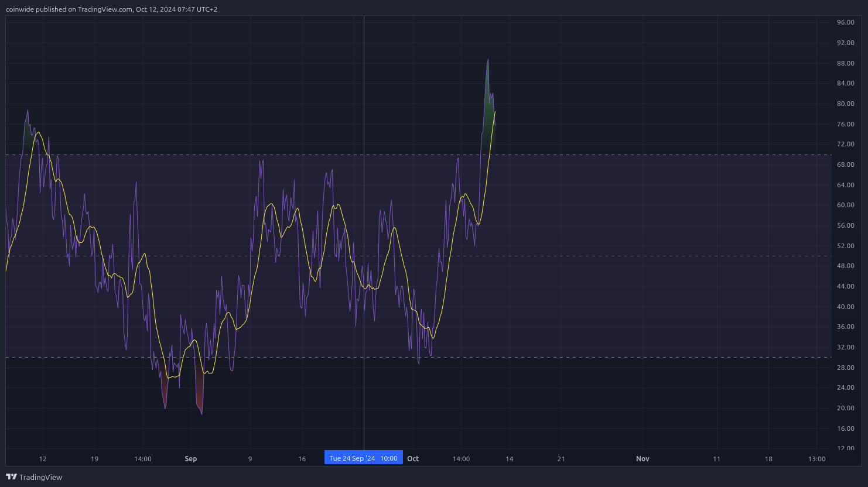Click the 84.00 price axis label
Screen dimensions: 868x487
coord(846,83)
